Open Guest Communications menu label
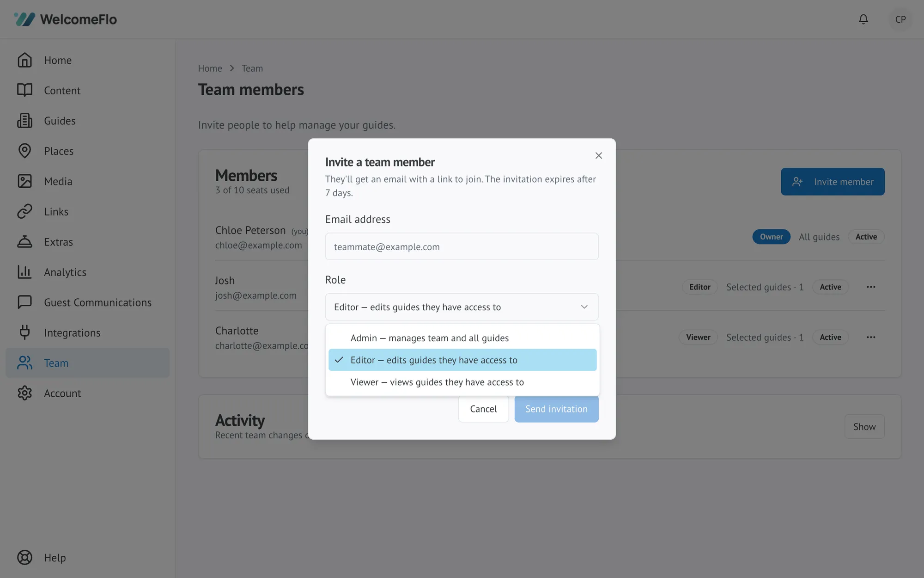The image size is (924, 578). click(98, 302)
